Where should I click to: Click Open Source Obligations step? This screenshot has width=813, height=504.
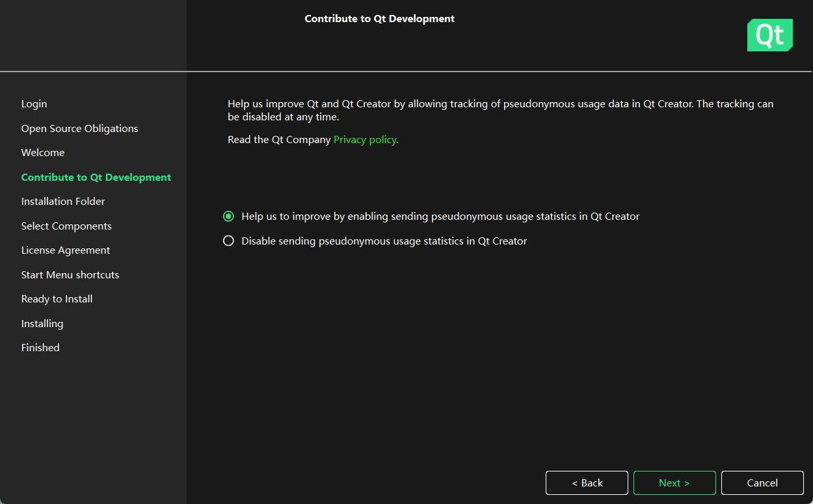click(x=80, y=129)
